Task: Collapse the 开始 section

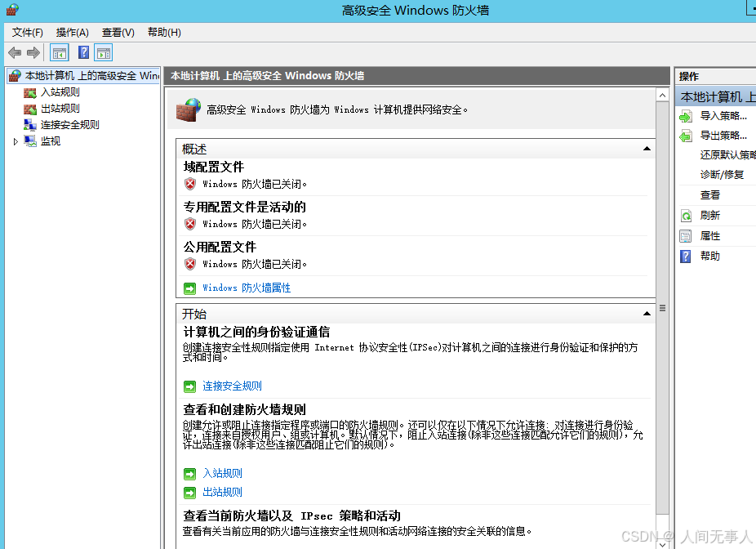Action: click(x=647, y=314)
